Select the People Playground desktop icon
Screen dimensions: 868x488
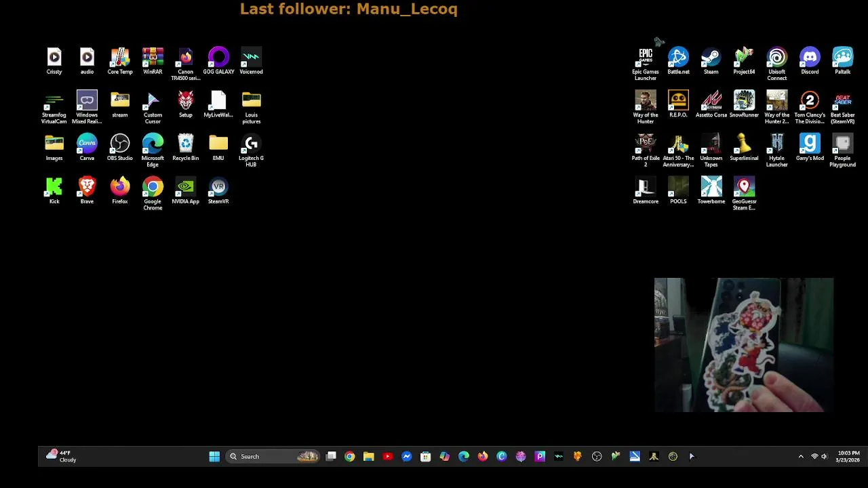coord(842,150)
